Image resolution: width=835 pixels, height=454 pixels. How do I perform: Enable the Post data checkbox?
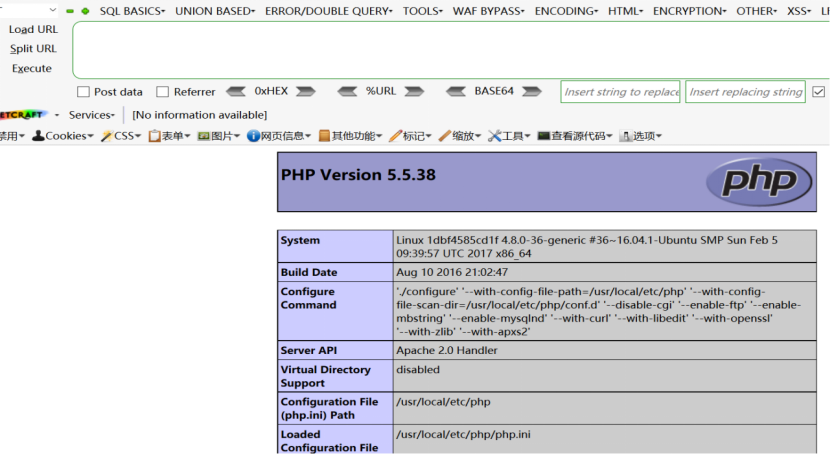click(x=83, y=92)
